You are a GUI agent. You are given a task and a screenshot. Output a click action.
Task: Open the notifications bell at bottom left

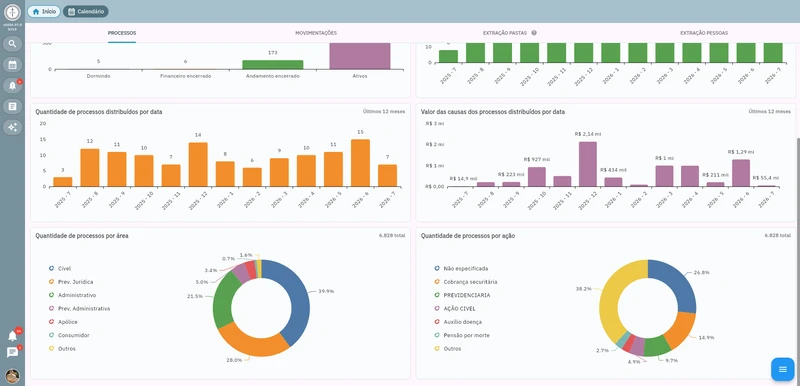point(12,336)
